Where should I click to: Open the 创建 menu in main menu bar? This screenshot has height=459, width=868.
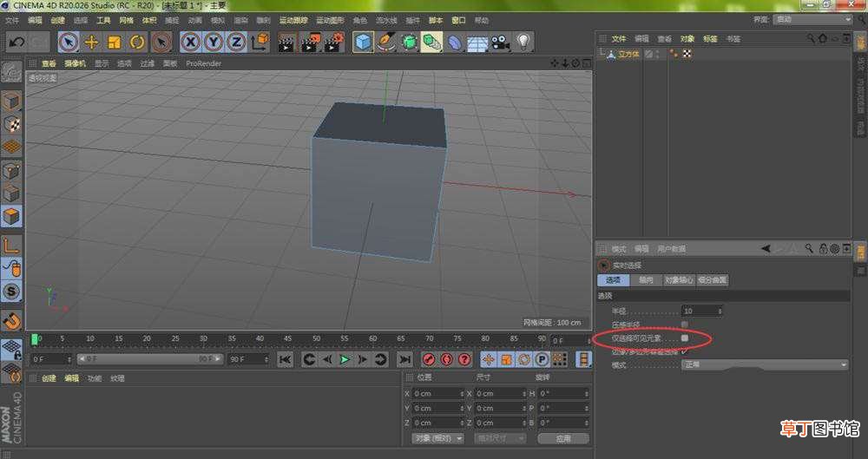57,21
